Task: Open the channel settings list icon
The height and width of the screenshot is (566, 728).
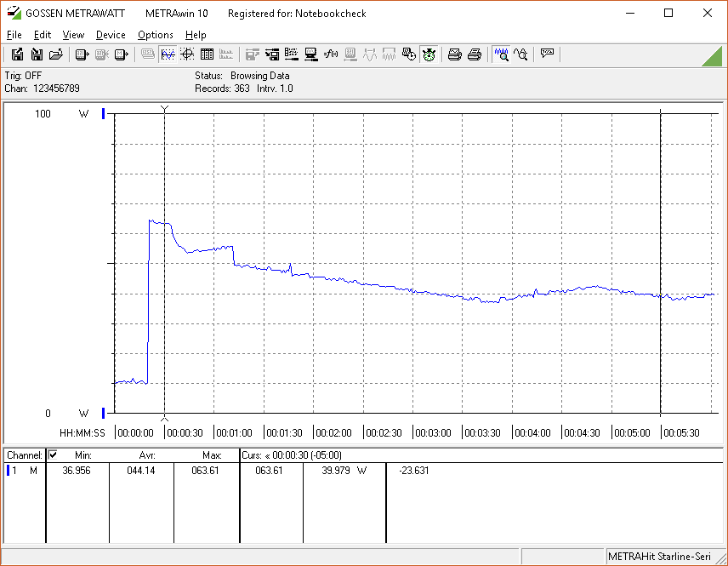Action: (x=292, y=54)
